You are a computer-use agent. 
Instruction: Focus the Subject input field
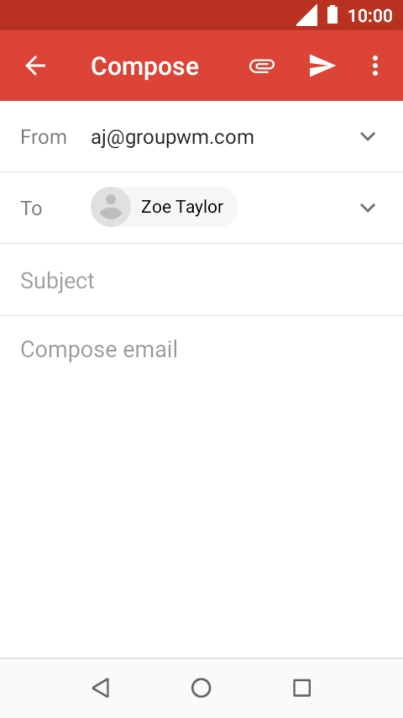click(202, 280)
